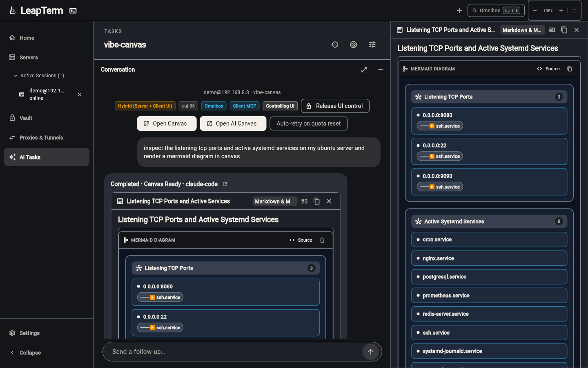Copy the Mermaid diagram in the right panel
The width and height of the screenshot is (588, 368).
[570, 69]
